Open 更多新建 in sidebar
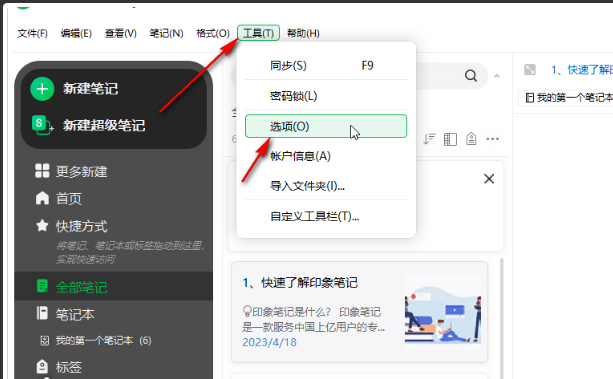613x379 pixels. (x=81, y=172)
